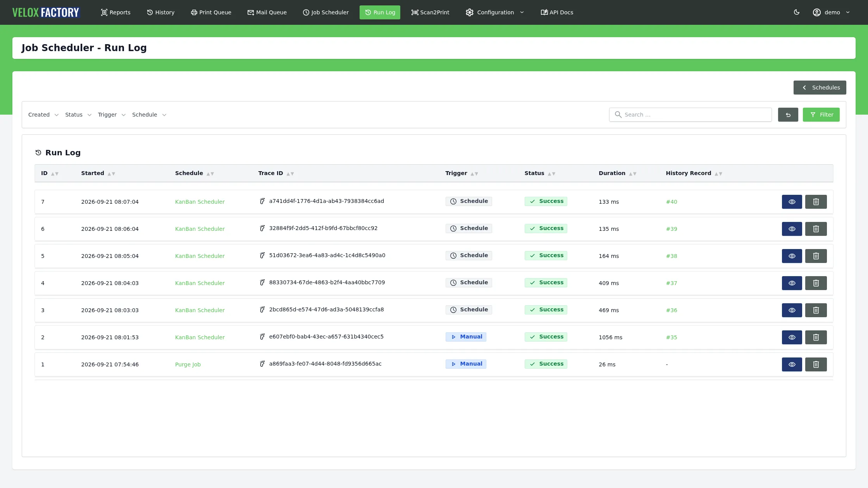Click the Success badge in row 1
Viewport: 868px width, 488px height.
pos(546,364)
